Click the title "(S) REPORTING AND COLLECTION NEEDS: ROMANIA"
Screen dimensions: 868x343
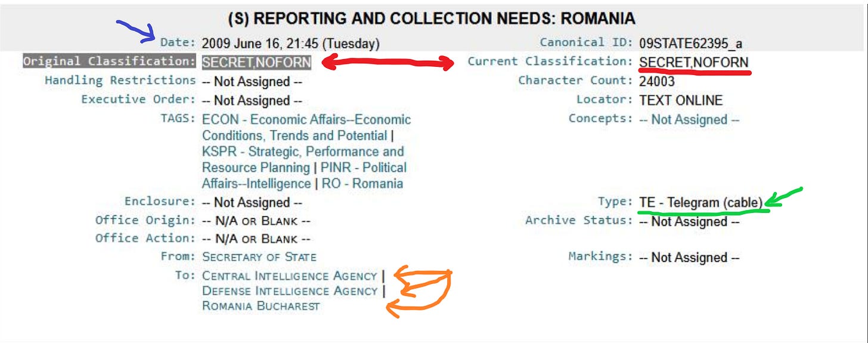pos(432,18)
